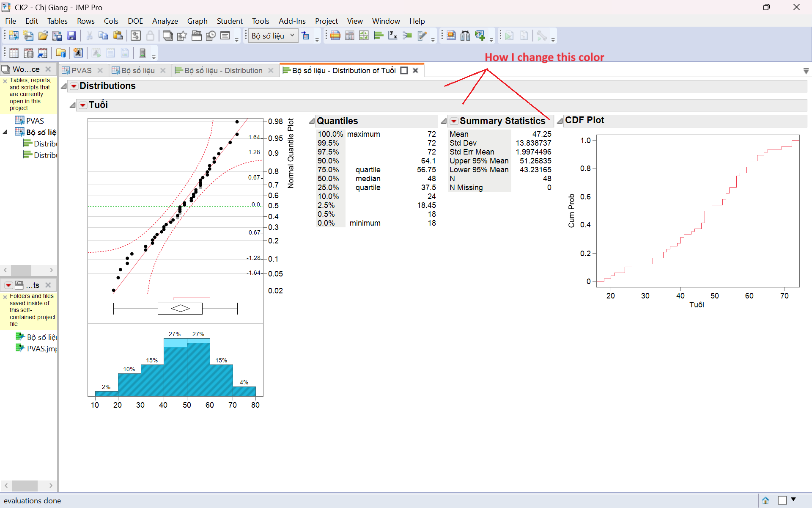Click the New Data Table icon
This screenshot has width=812, height=508.
[x=14, y=36]
